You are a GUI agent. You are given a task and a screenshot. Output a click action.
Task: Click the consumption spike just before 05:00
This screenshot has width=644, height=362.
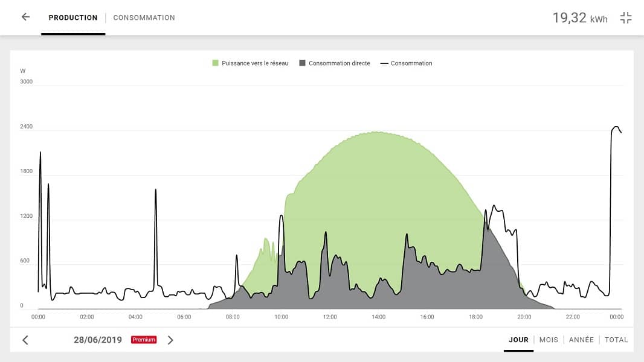point(156,191)
